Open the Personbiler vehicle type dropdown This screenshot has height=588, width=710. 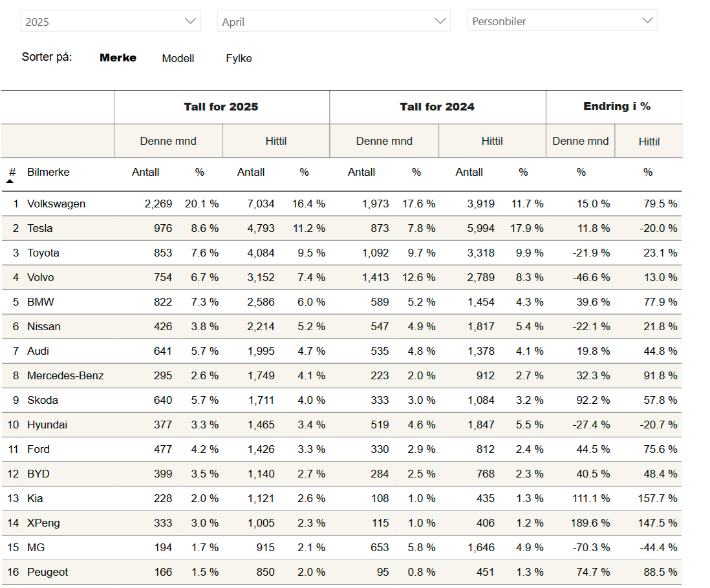562,21
